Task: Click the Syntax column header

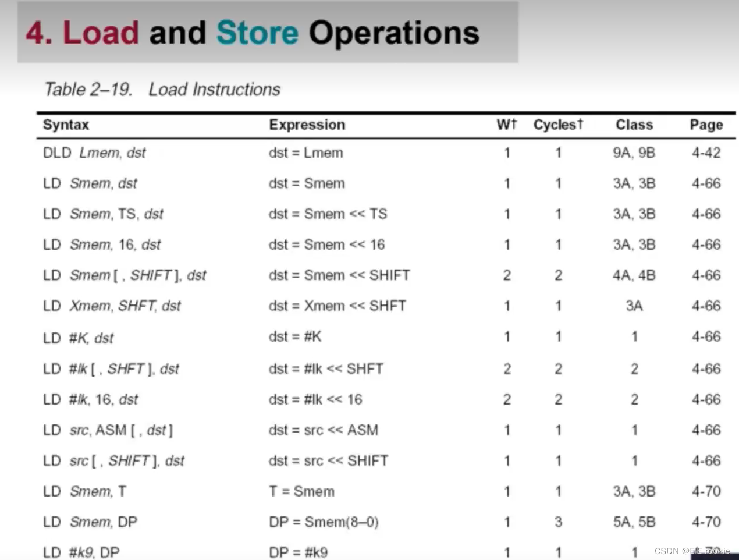Action: (x=66, y=125)
